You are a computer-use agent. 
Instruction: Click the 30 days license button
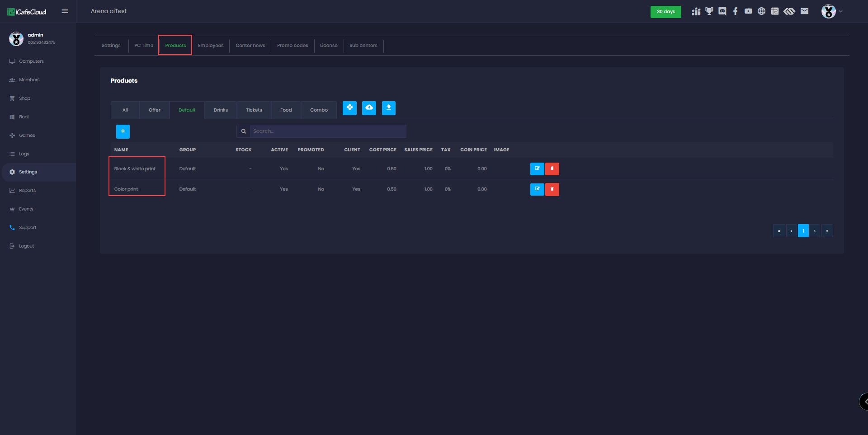(665, 12)
